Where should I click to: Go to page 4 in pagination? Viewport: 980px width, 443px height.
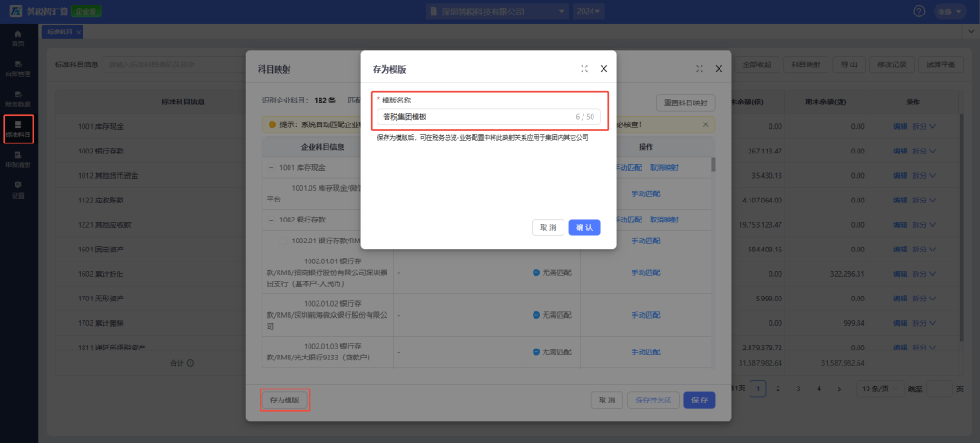(818, 389)
